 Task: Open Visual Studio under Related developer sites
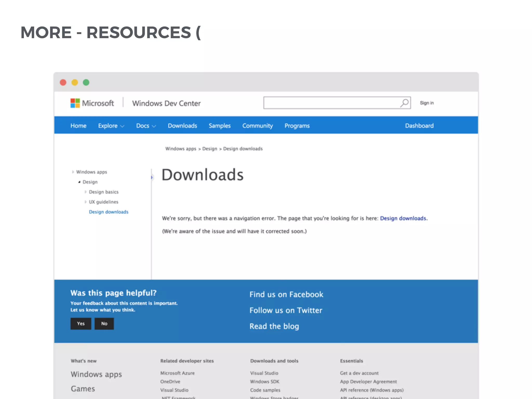point(174,390)
